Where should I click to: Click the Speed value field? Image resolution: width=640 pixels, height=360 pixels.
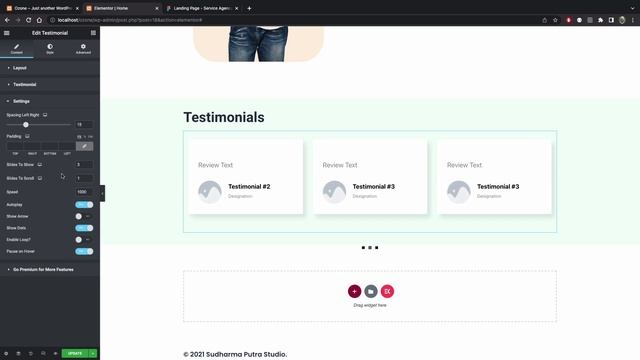(84, 192)
